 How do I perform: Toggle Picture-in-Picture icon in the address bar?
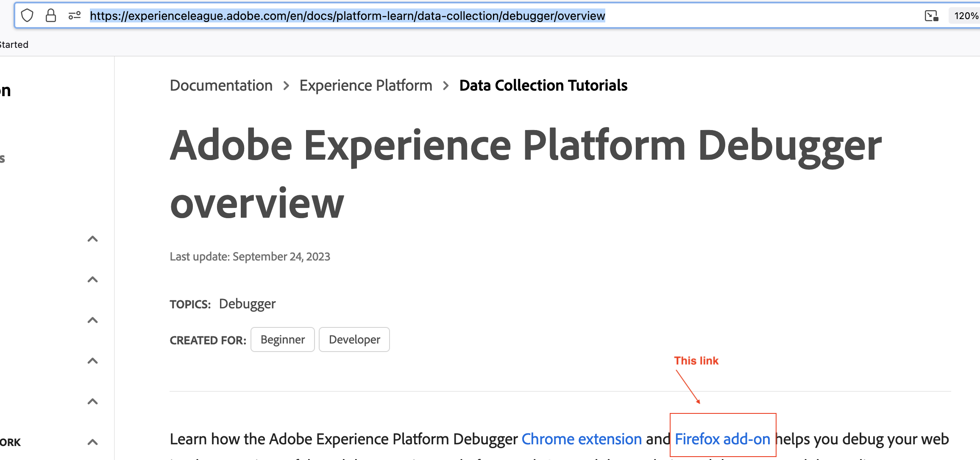point(931,16)
